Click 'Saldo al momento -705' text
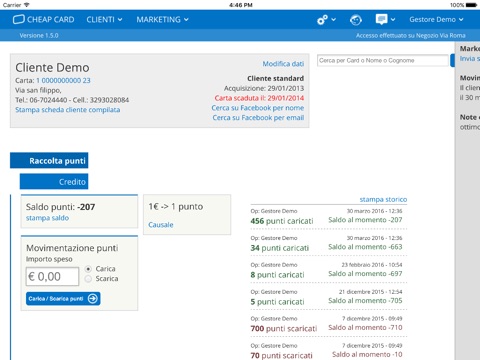Image resolution: width=480 pixels, height=360 pixels. [365, 301]
